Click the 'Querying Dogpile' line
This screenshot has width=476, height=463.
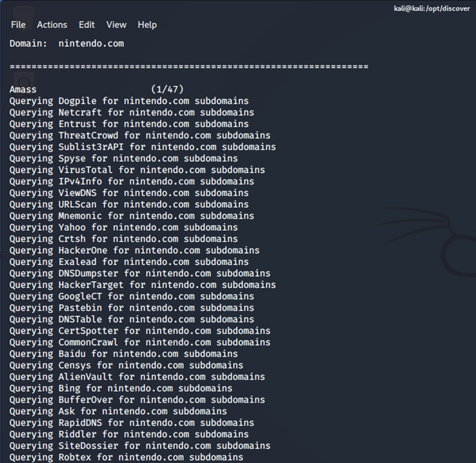pos(129,101)
